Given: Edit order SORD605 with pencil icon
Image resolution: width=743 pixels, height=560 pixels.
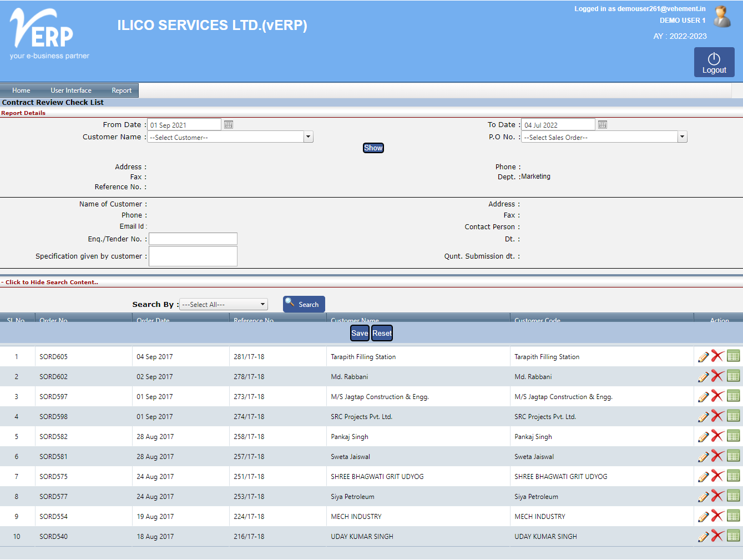Looking at the screenshot, I should click(704, 357).
